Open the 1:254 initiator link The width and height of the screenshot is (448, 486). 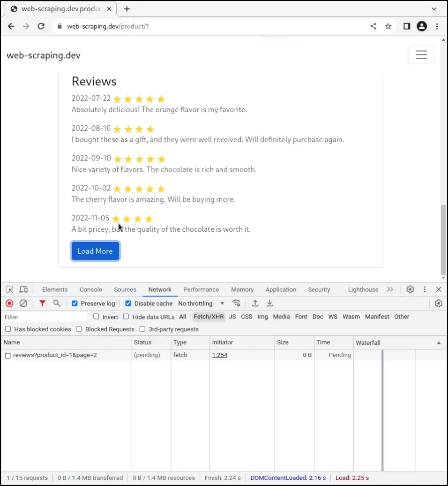(219, 355)
